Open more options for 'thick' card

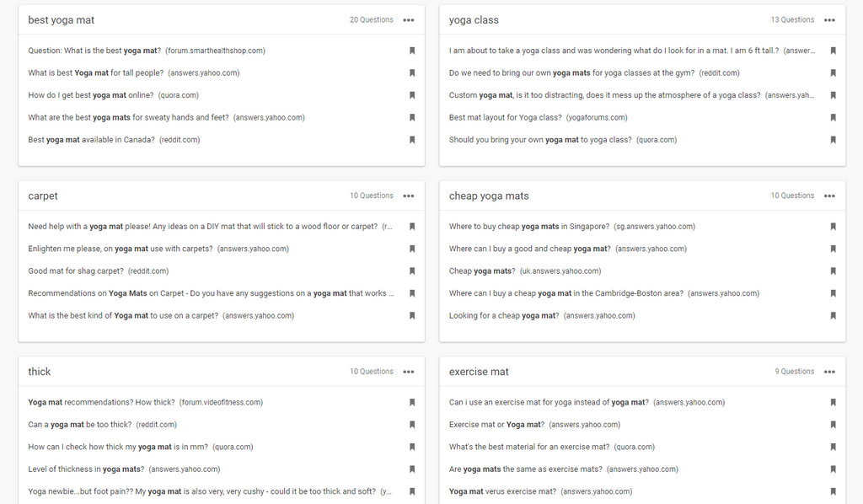point(409,372)
